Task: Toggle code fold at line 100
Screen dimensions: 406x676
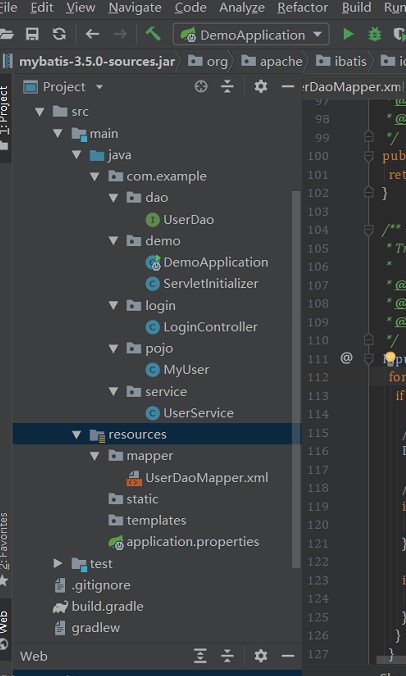Action: pyautogui.click(x=369, y=156)
